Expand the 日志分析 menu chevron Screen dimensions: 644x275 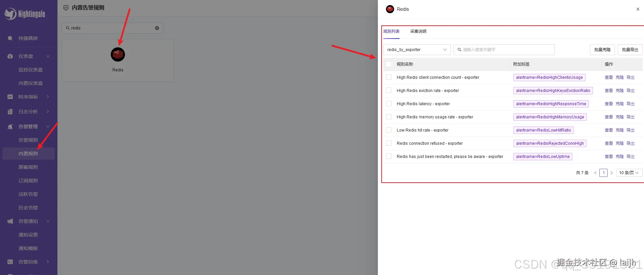[48, 112]
